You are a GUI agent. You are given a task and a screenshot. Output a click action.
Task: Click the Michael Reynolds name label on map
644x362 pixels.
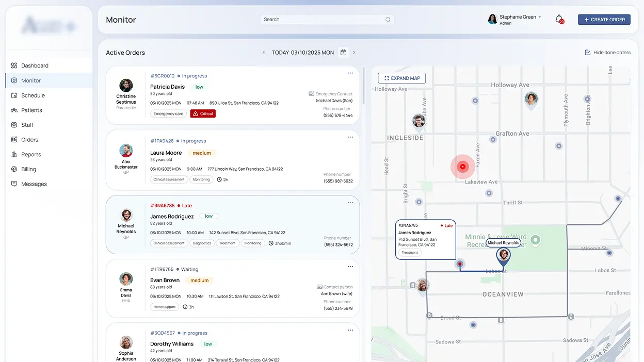coord(503,243)
